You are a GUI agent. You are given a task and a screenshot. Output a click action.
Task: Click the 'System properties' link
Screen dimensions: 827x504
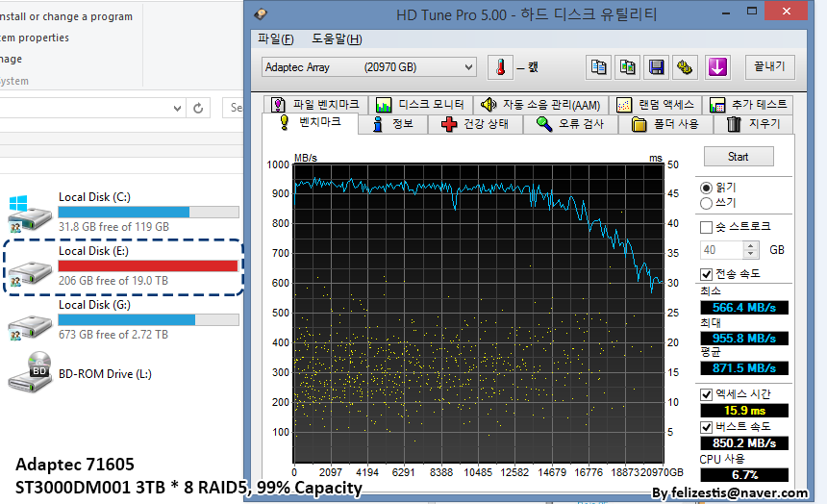tap(35, 38)
